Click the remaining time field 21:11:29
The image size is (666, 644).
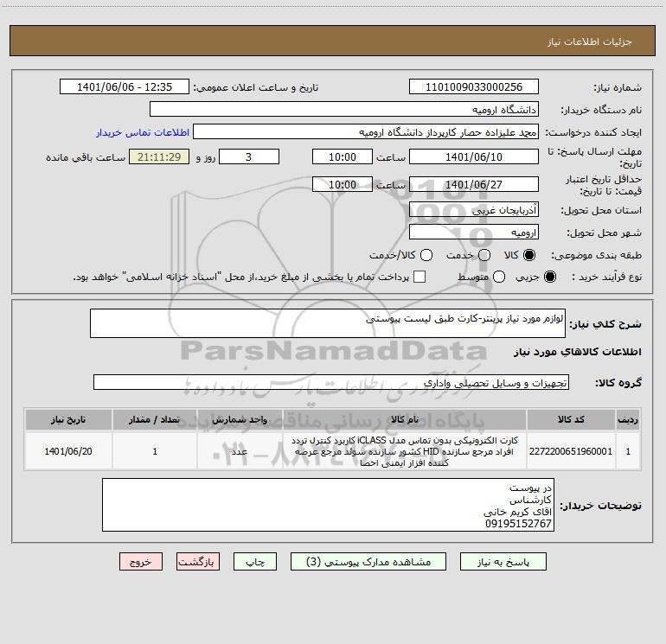coord(159,156)
